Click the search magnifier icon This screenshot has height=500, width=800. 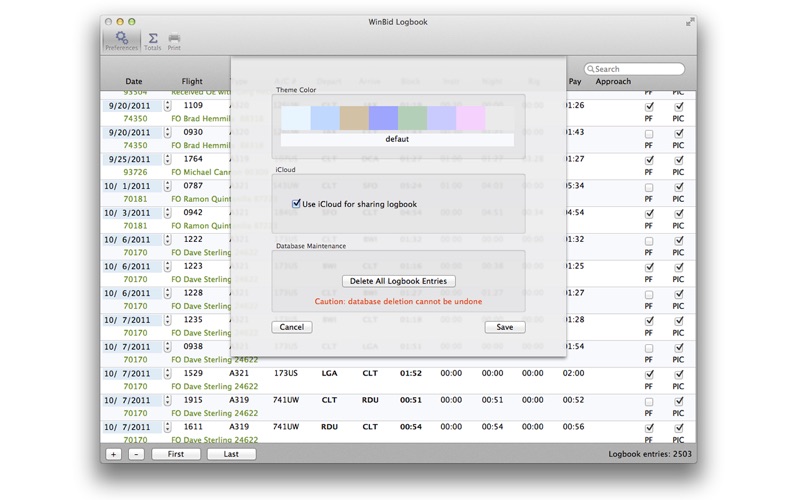591,69
